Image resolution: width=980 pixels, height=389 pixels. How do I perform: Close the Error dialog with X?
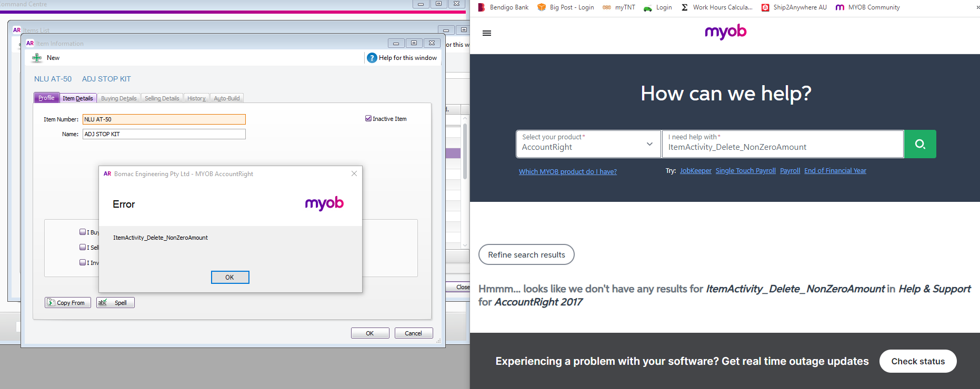click(354, 173)
